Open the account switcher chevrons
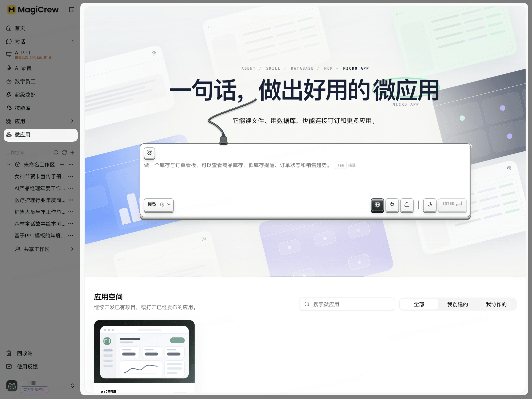 click(x=72, y=386)
